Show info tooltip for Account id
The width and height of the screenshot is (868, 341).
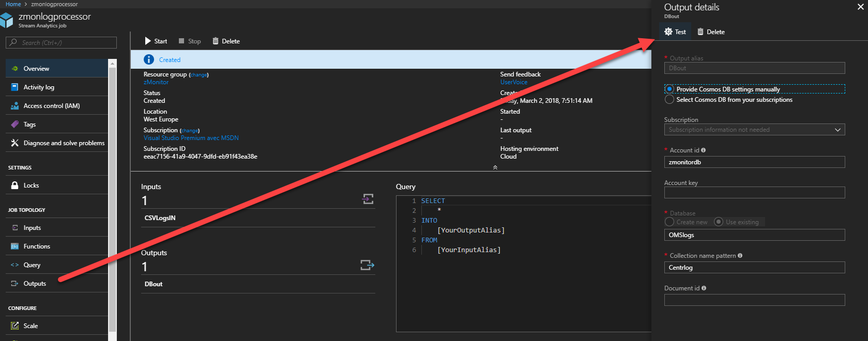click(703, 150)
